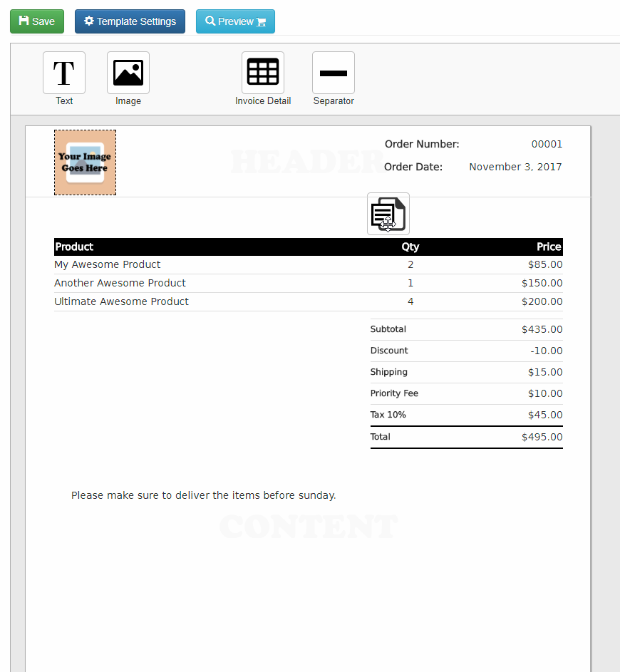Viewport: 620px width, 672px height.
Task: Click the Product column header
Action: point(74,247)
